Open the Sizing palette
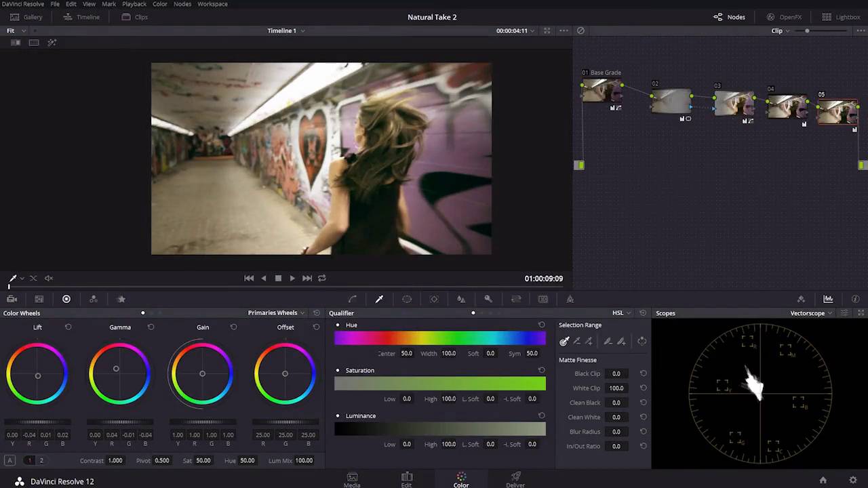 coord(516,299)
